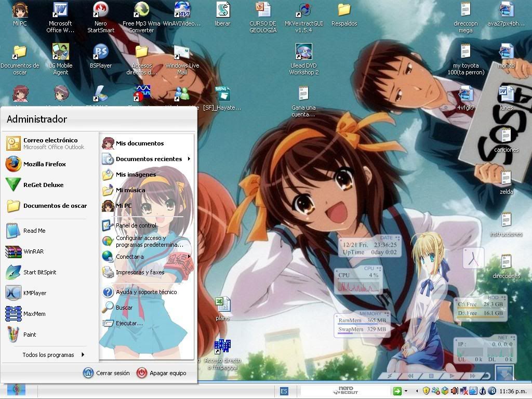Click the volume speaker tray icon

pyautogui.click(x=455, y=391)
